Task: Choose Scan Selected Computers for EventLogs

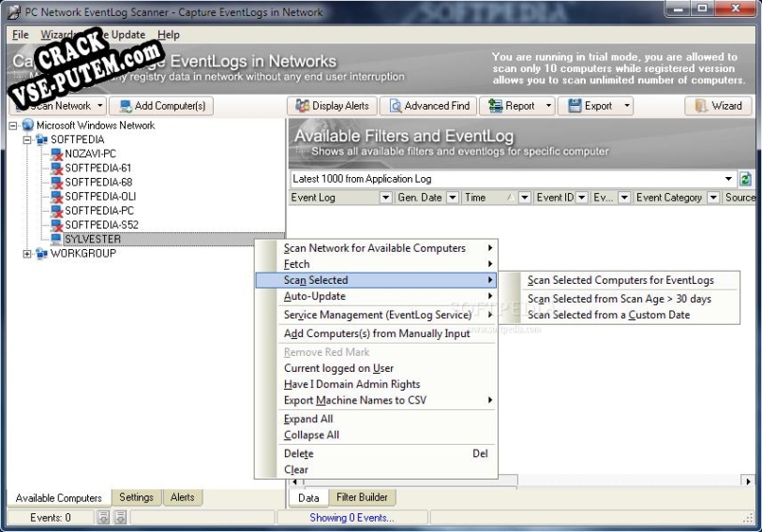Action: coord(620,280)
